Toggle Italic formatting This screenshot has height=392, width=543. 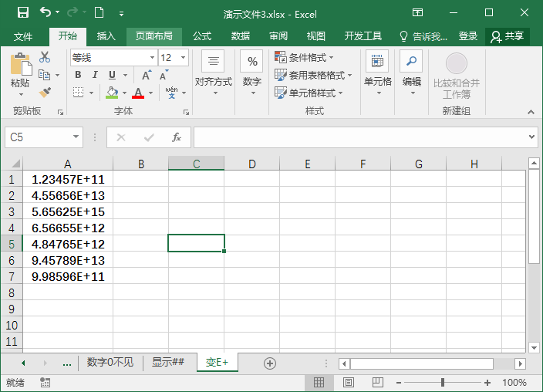[x=95, y=75]
